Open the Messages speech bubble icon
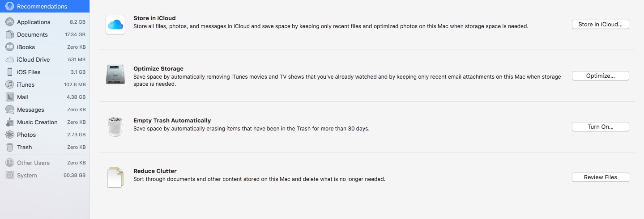The image size is (644, 219). [10, 109]
